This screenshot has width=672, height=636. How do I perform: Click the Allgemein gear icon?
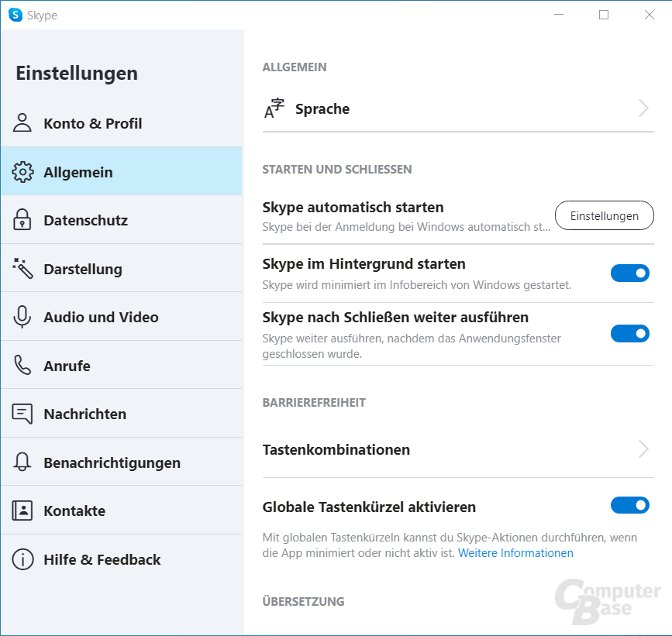click(22, 172)
